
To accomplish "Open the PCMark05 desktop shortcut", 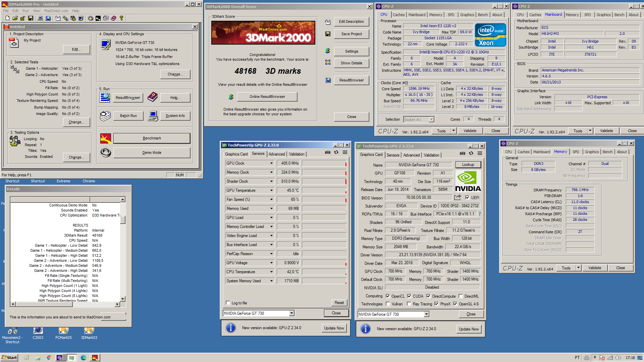I will (x=63, y=333).
